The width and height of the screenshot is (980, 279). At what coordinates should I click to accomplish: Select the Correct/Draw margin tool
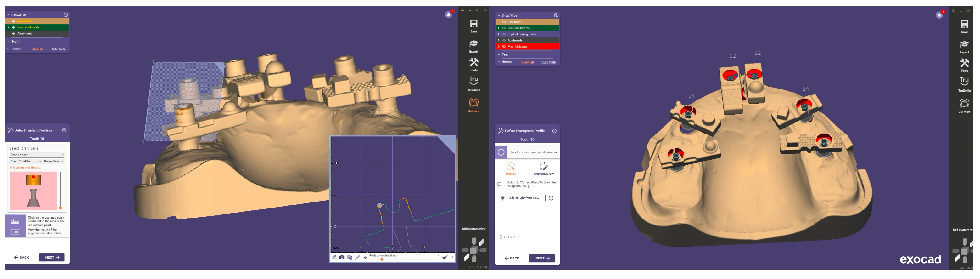544,168
